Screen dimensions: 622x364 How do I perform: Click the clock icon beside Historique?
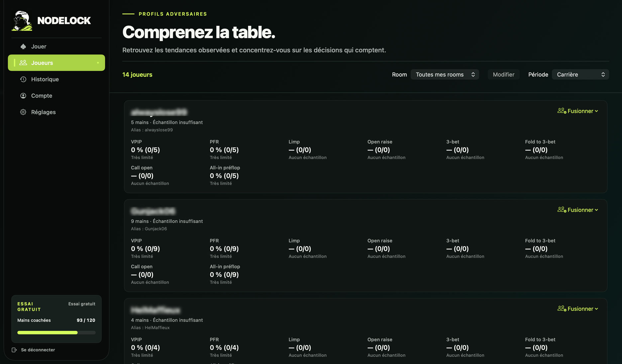click(23, 79)
